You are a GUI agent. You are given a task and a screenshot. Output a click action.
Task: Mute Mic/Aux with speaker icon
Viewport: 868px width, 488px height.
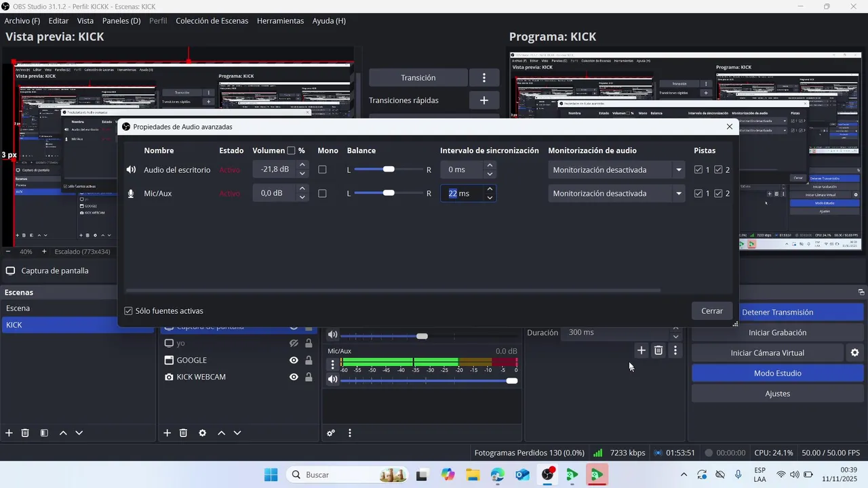[332, 380]
